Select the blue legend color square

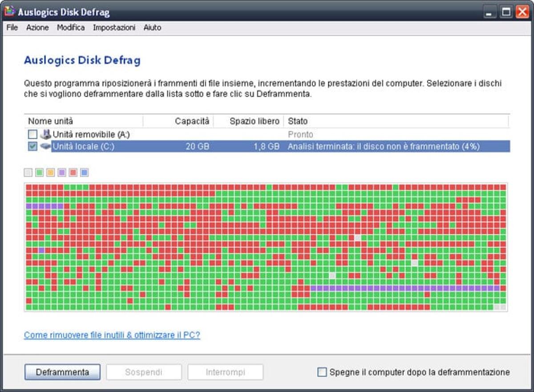point(84,173)
